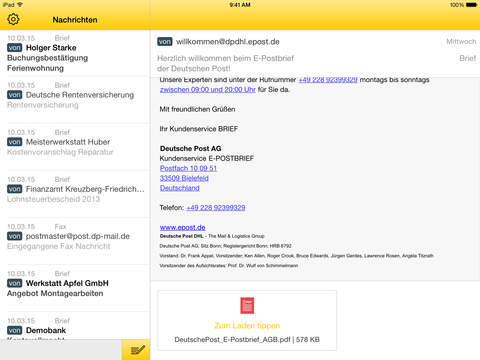Tap the 'Deutsche Post AG' bold text
This screenshot has width=480, height=360.
coord(190,149)
